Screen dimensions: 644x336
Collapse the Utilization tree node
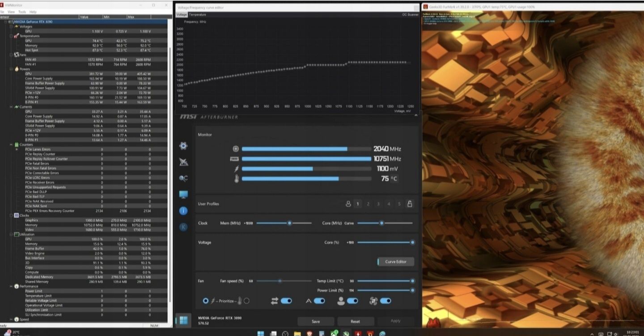[x=11, y=234]
